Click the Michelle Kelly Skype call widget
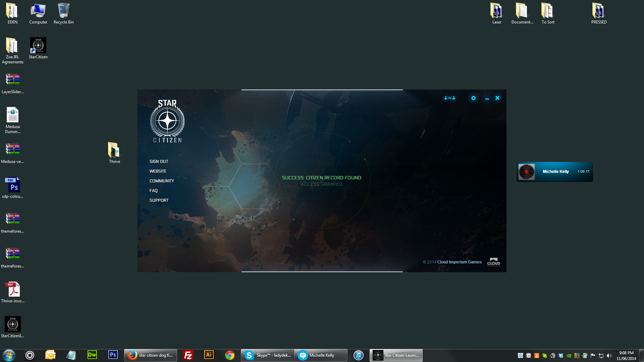 click(555, 172)
